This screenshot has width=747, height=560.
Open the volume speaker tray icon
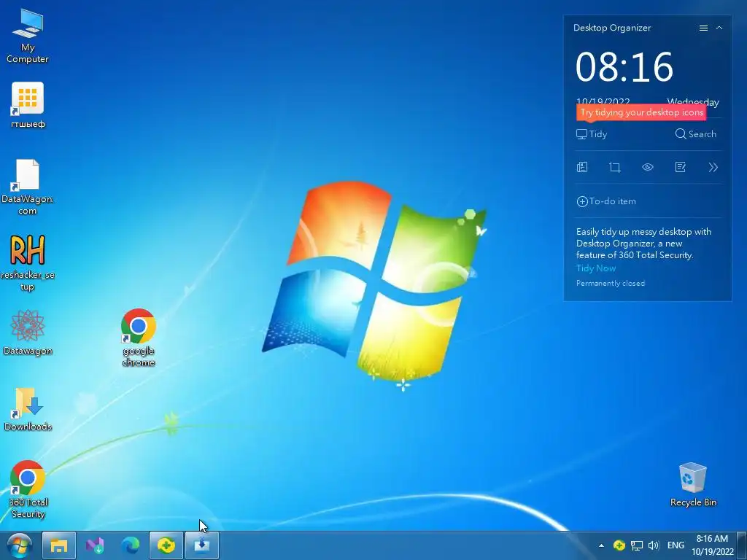[x=654, y=545]
